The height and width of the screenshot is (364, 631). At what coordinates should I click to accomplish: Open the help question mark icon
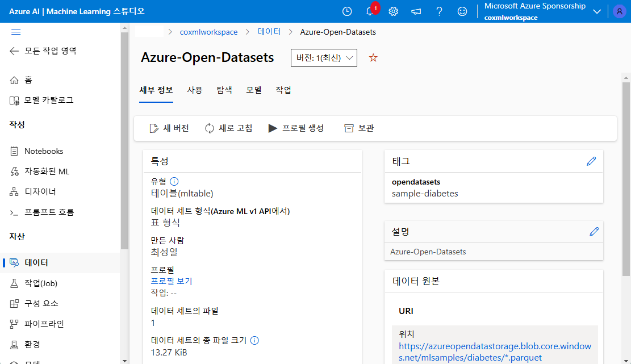(x=439, y=11)
